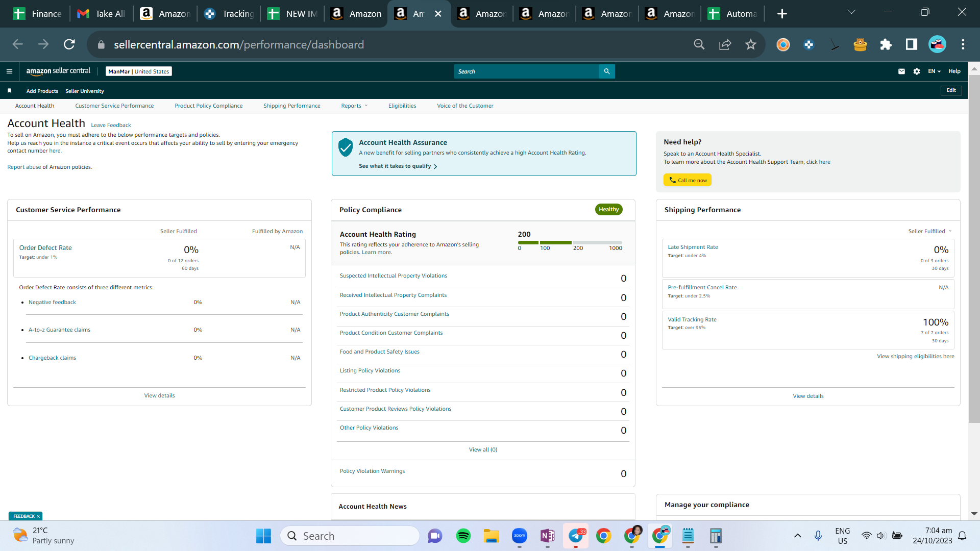The height and width of the screenshot is (551, 980).
Task: Open the Chrome profile avatar
Action: point(937,44)
